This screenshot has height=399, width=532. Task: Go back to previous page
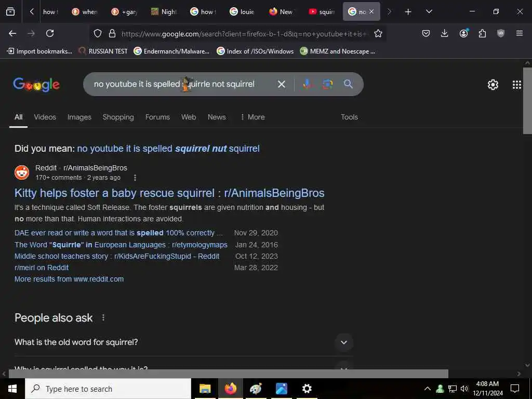click(x=12, y=33)
